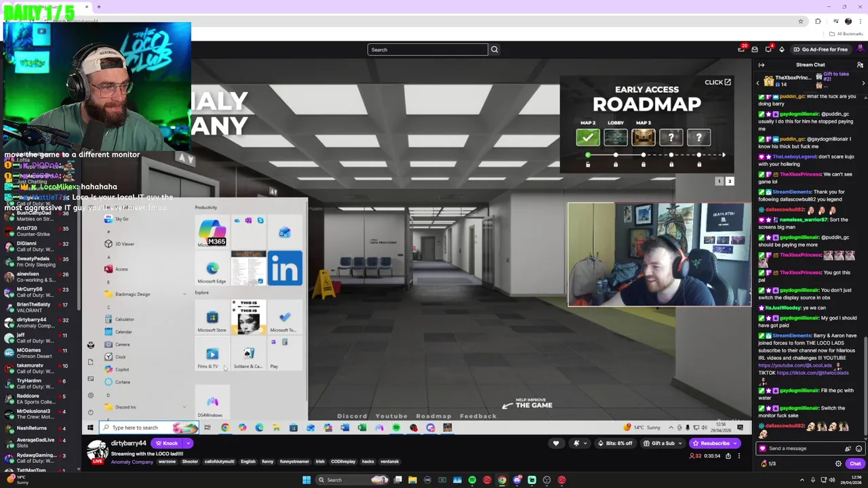Click the Chat send button
868x488 pixels.
click(855, 464)
